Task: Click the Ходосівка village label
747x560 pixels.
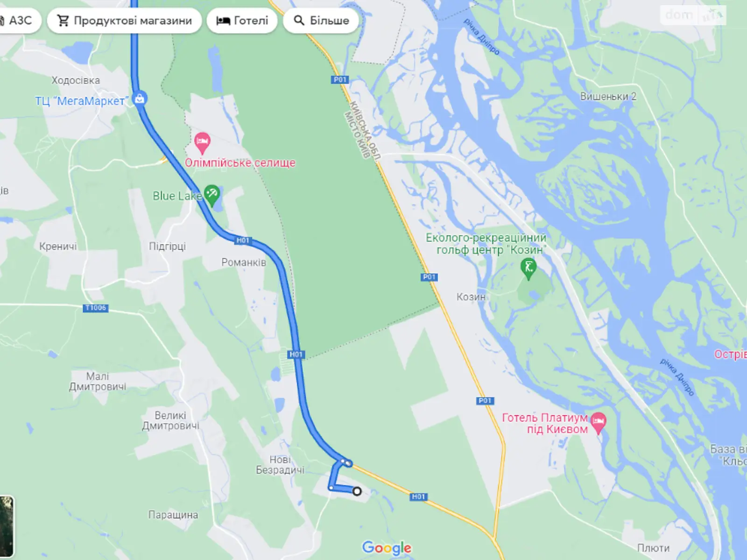Action: [x=76, y=80]
